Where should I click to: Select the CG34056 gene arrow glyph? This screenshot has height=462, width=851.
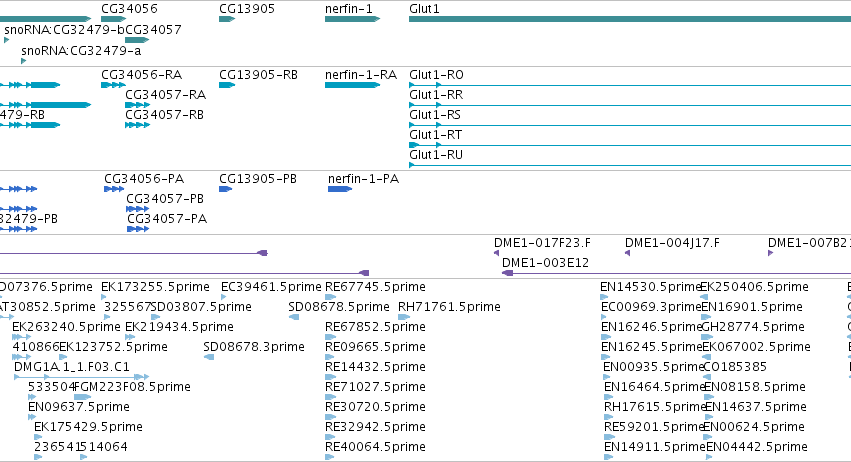coord(113,20)
